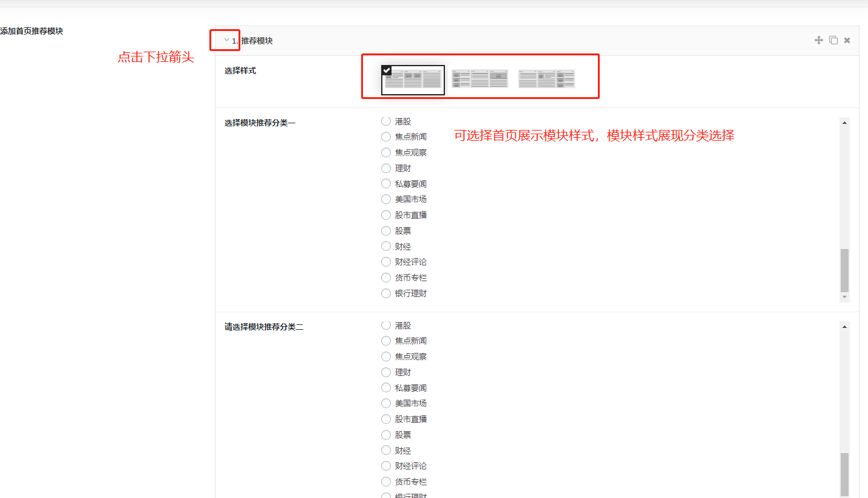
Task: Click the 添加首页推荐模块 label on the left
Action: click(32, 31)
